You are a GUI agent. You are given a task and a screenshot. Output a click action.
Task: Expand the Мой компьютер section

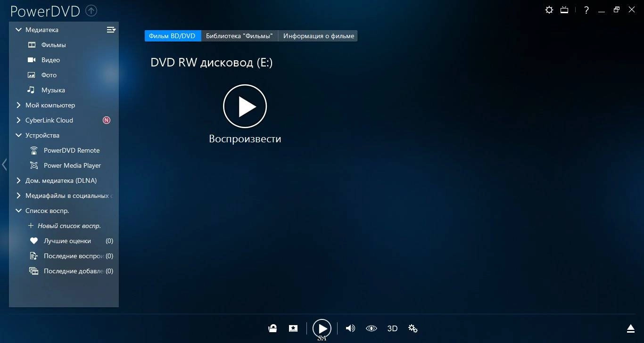(18, 105)
